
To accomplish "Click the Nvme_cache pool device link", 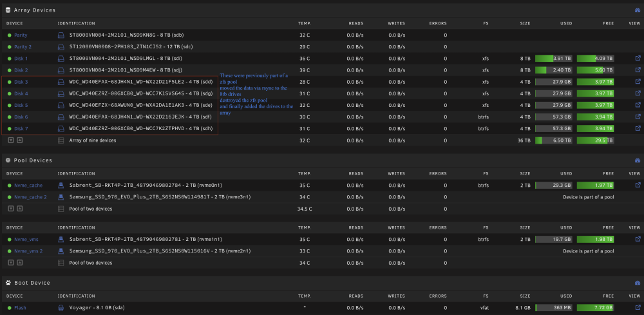I will click(x=28, y=186).
